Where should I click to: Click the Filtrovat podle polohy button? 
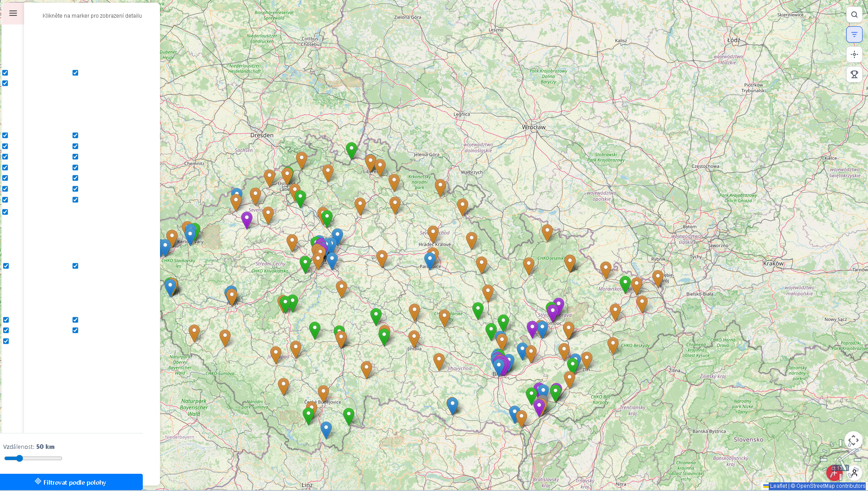coord(71,482)
